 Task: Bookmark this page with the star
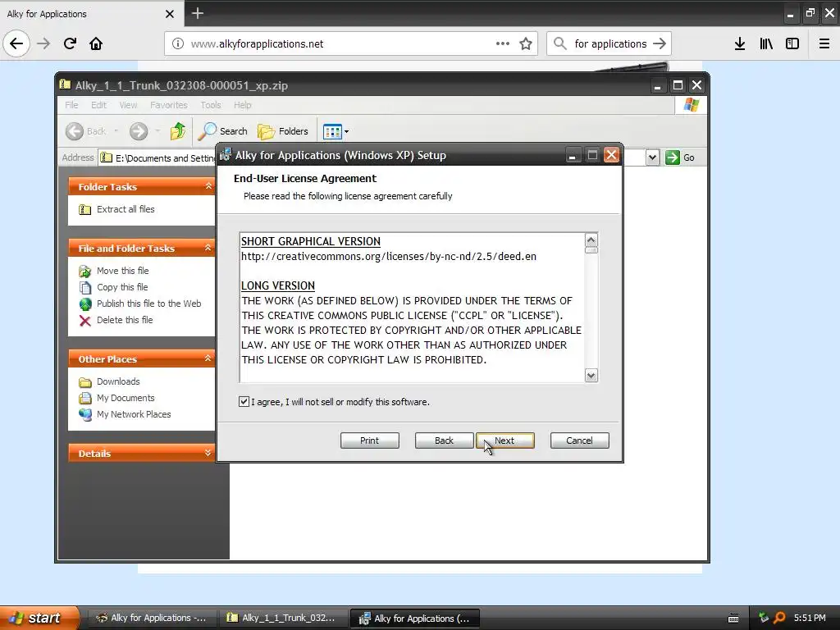[526, 43]
